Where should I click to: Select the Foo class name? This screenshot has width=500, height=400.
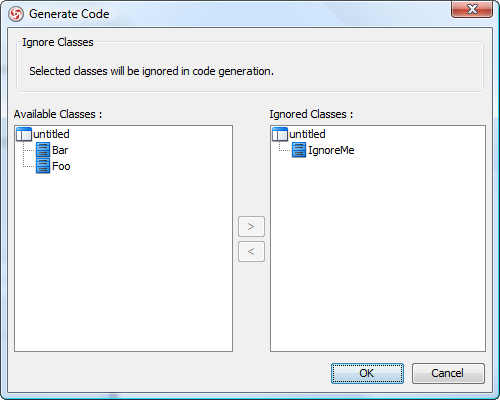coord(61,166)
